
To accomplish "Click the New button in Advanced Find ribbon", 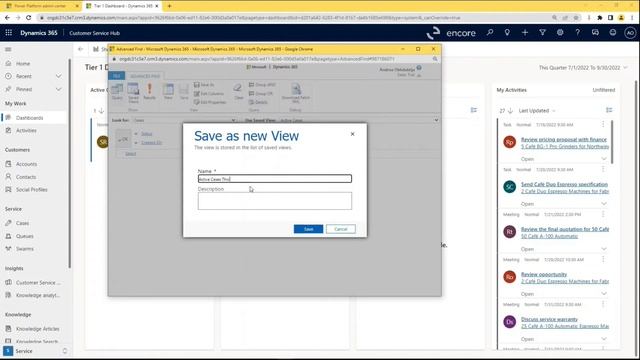I will pos(168,92).
